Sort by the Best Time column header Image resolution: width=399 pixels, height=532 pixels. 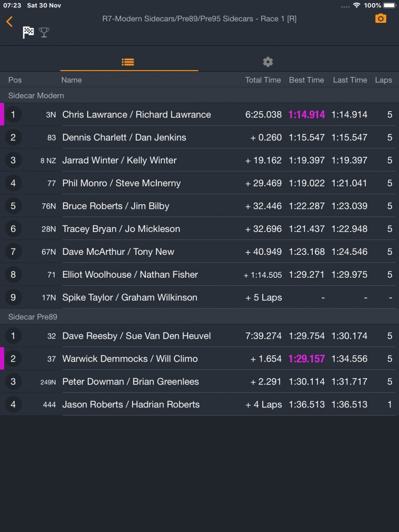306,80
